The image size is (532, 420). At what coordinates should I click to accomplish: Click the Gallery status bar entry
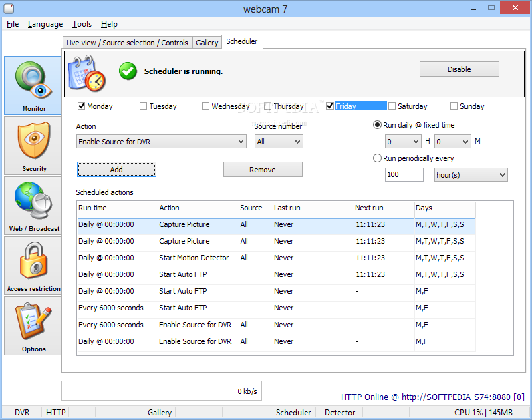[x=160, y=413]
